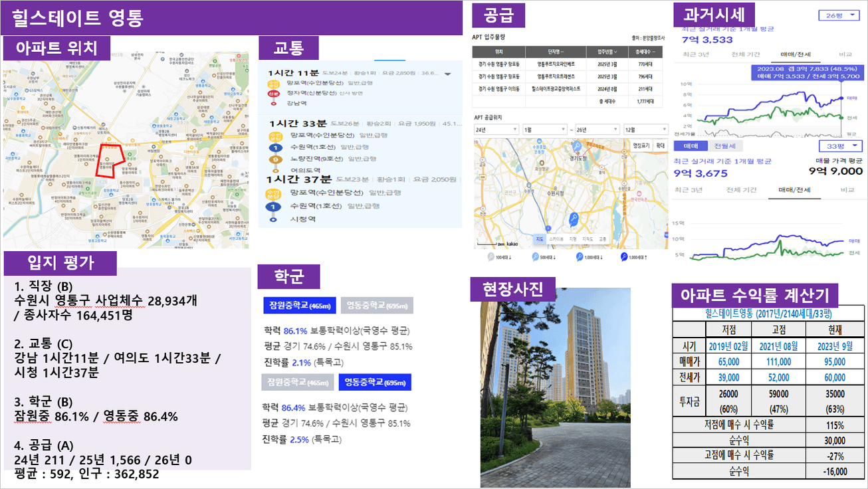The width and height of the screenshot is (868, 489).
Task: Sort the table by 총세대수 header
Action: (645, 52)
